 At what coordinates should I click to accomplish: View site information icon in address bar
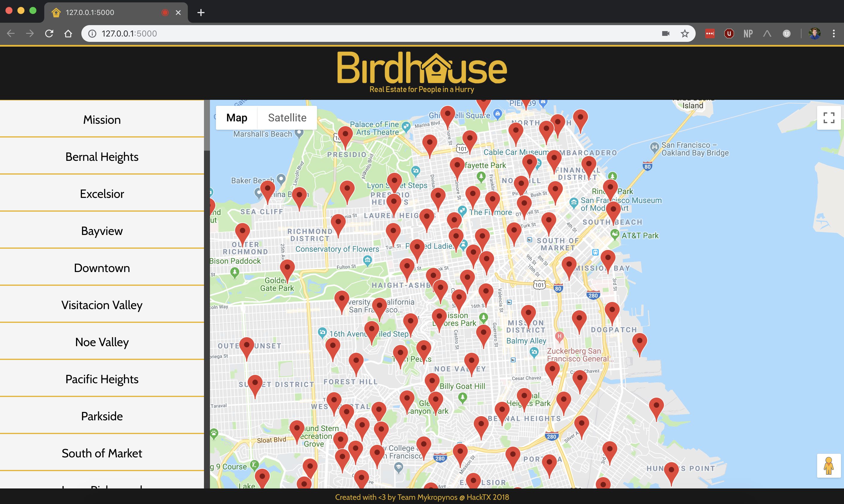92,33
